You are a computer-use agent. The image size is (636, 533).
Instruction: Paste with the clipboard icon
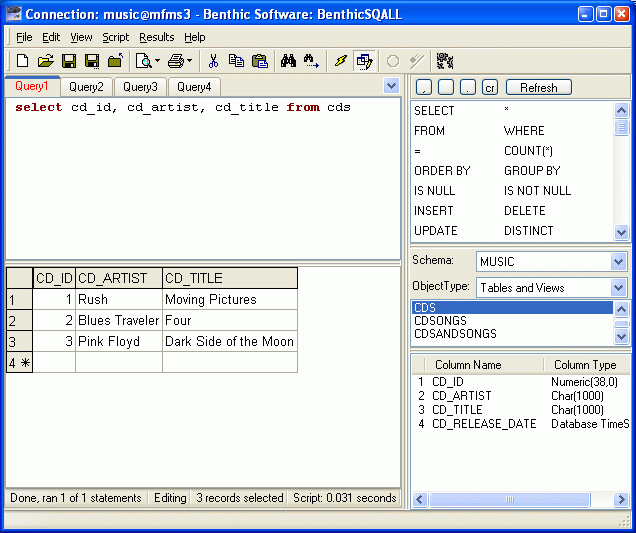(260, 61)
